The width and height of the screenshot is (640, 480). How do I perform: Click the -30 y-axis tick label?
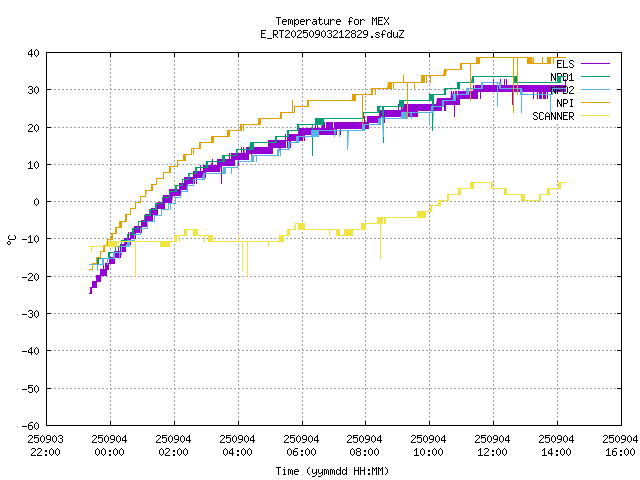[30, 314]
